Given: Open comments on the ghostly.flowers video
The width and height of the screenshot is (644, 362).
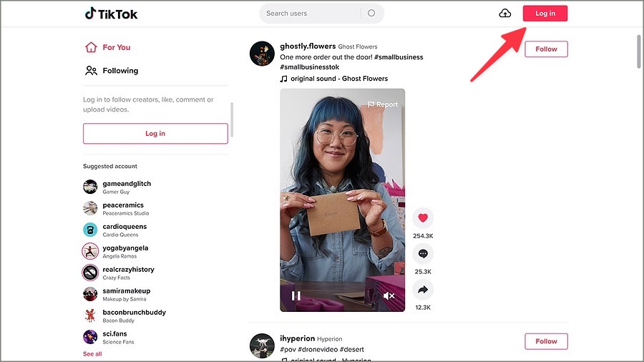Looking at the screenshot, I should pos(423,254).
